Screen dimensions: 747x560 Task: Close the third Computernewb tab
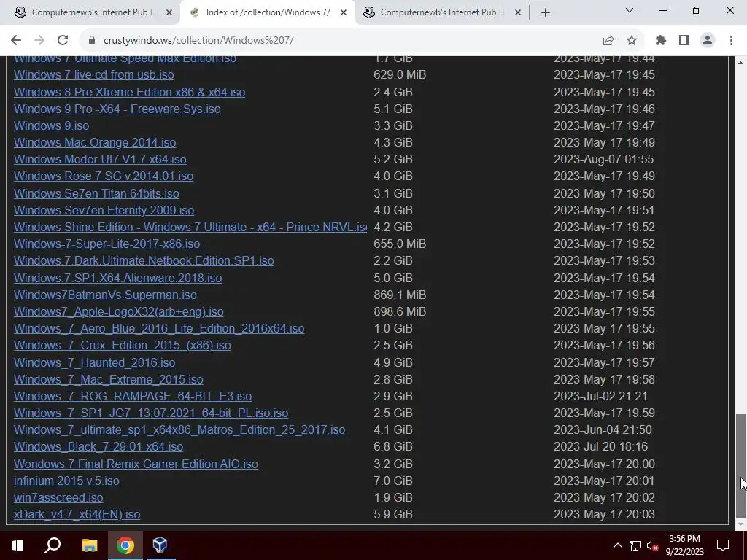[x=518, y=13]
